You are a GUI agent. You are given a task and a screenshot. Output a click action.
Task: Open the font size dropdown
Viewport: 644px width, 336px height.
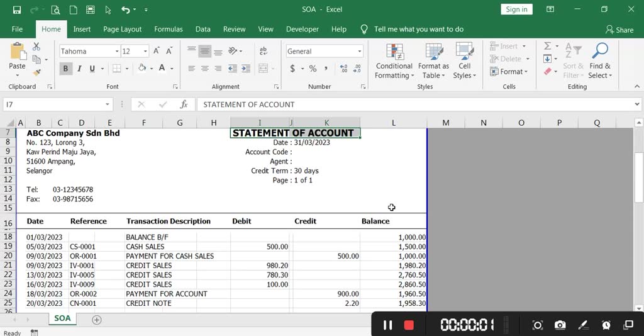coord(145,52)
